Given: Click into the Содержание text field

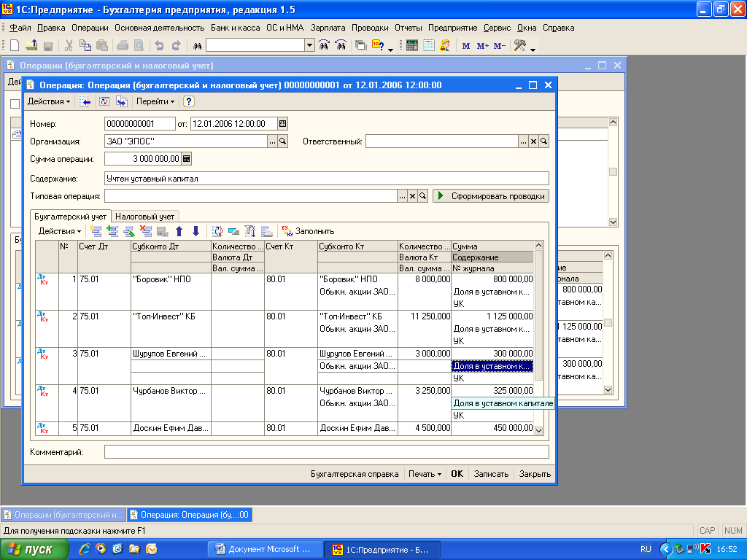Looking at the screenshot, I should click(326, 179).
